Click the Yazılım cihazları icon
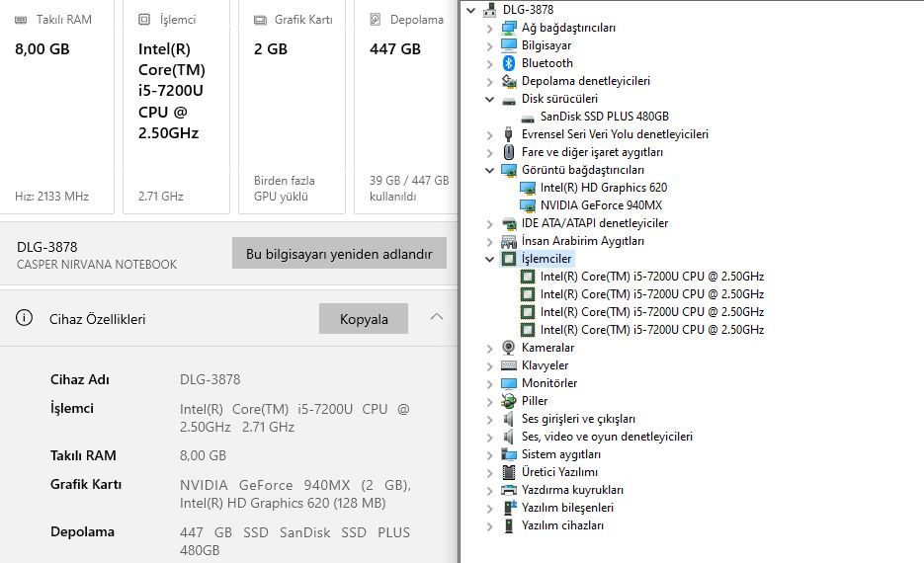Image resolution: width=924 pixels, height=563 pixels. point(509,525)
